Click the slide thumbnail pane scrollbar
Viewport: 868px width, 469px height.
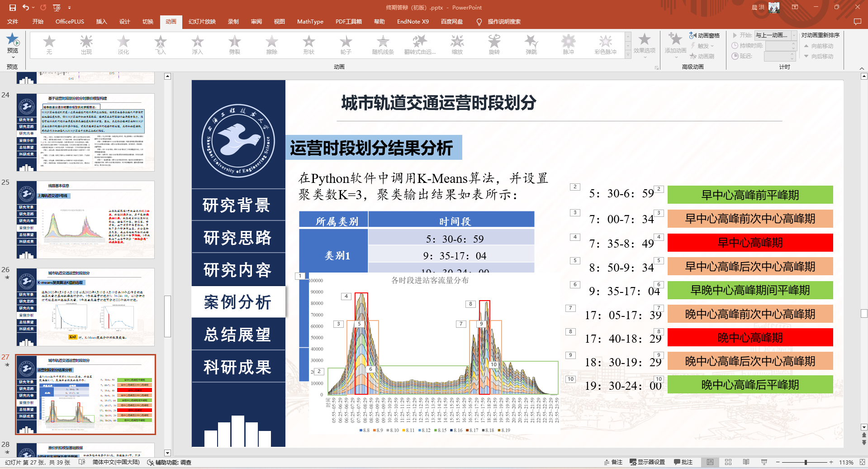click(x=167, y=316)
